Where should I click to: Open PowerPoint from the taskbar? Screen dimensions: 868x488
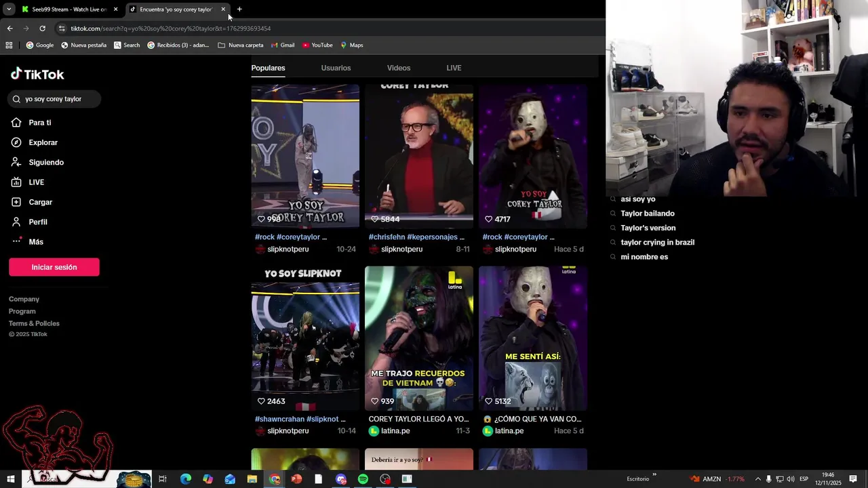pos(296,479)
